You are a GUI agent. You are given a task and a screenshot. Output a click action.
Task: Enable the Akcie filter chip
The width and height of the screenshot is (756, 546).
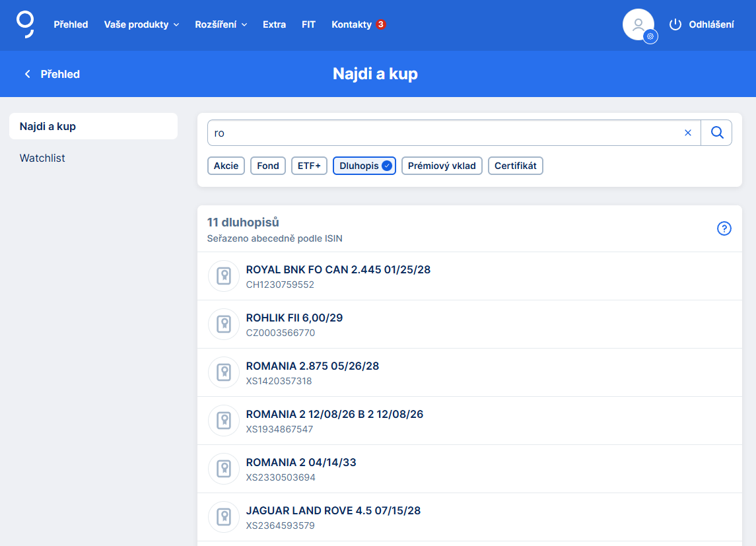coord(226,166)
